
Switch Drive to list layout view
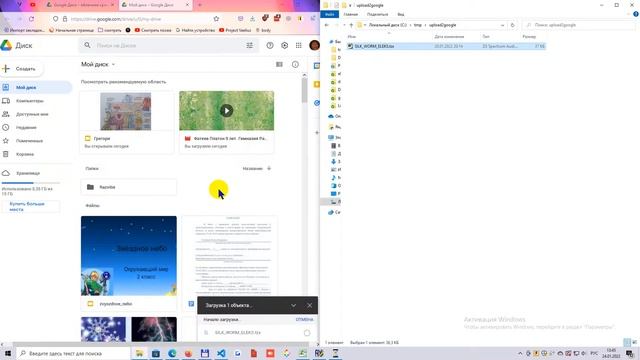279,64
